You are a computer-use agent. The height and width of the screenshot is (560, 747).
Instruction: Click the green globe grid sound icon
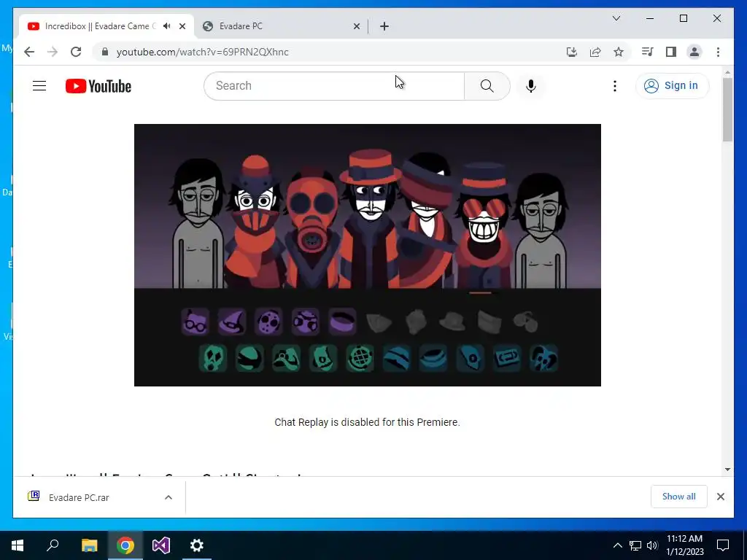[360, 358]
